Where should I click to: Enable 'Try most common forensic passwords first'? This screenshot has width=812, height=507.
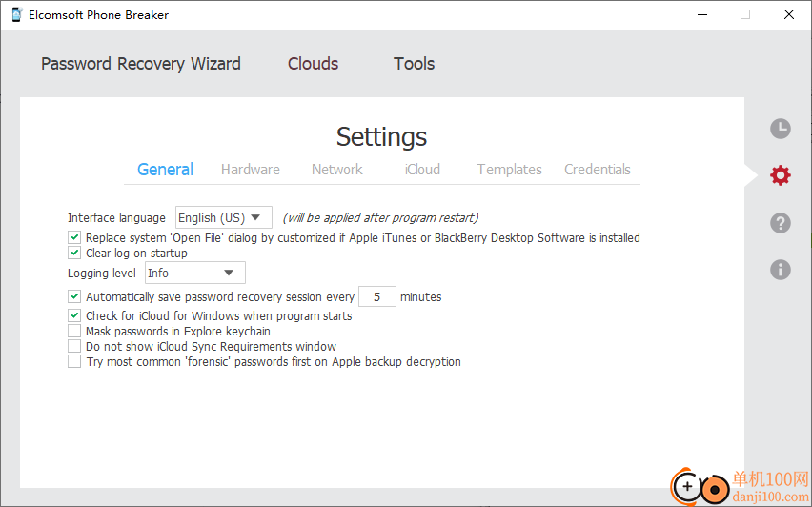click(74, 361)
